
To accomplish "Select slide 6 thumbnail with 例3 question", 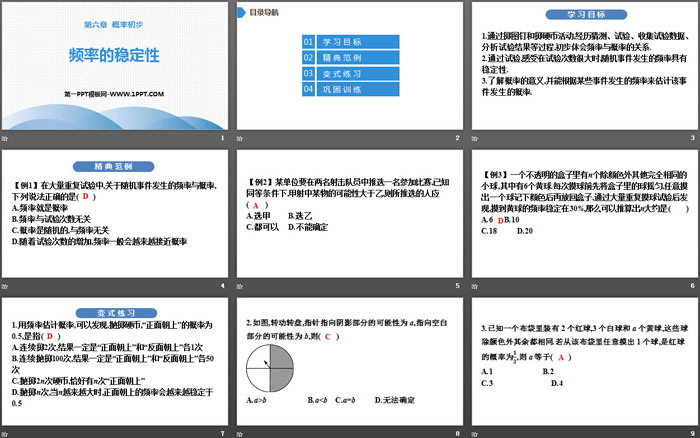I will [585, 213].
